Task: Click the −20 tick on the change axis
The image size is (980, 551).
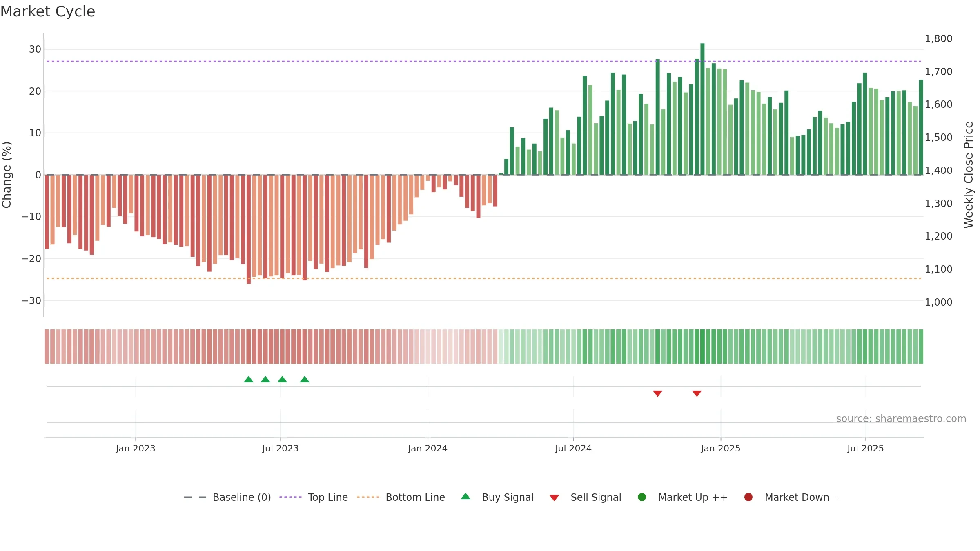Action: (31, 259)
